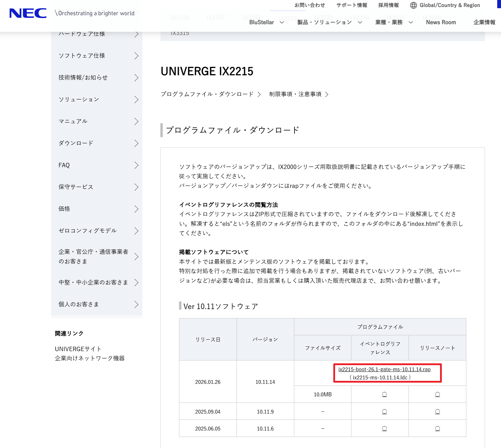Open release note circle for version 10.11.9

(437, 412)
